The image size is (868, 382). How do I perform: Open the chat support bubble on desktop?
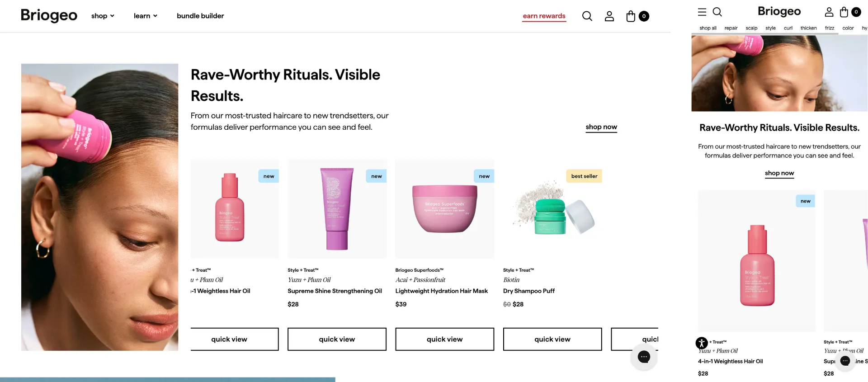click(x=644, y=357)
